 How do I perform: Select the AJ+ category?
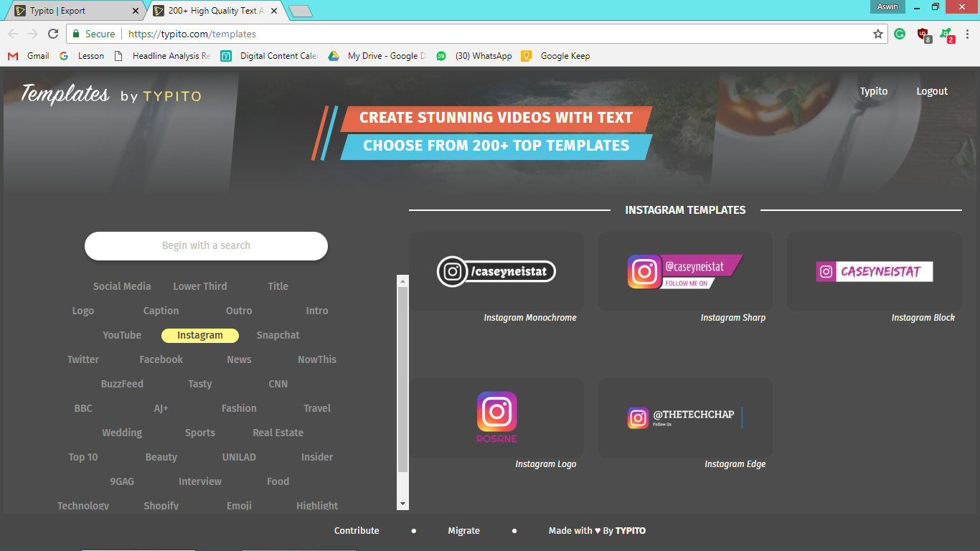click(161, 408)
